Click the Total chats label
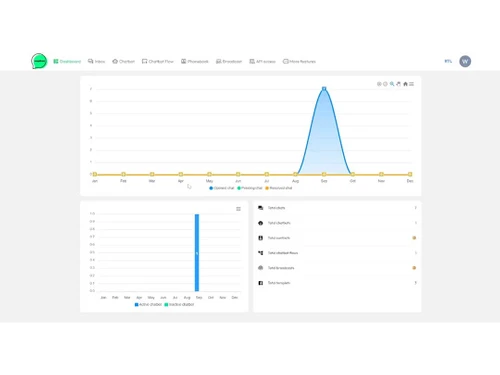 pos(277,208)
